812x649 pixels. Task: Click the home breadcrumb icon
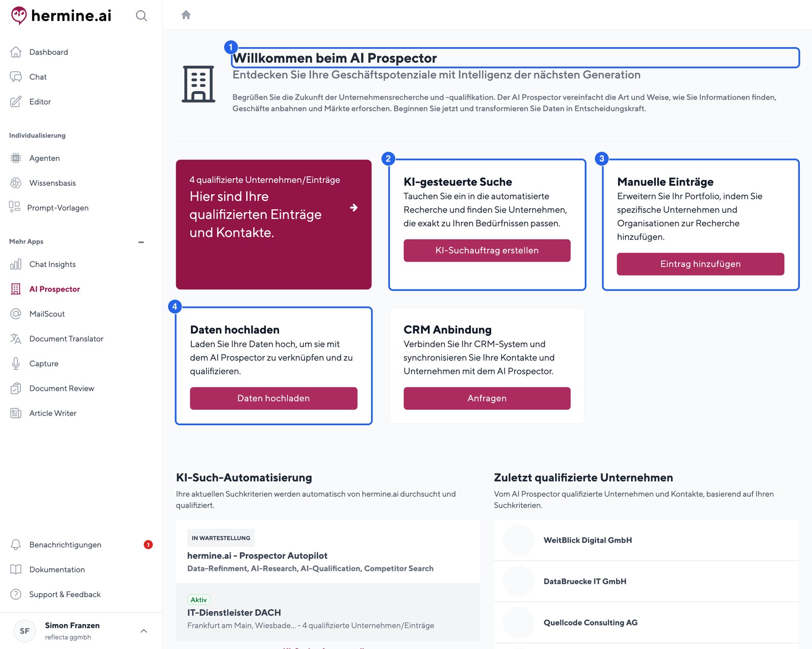(186, 15)
